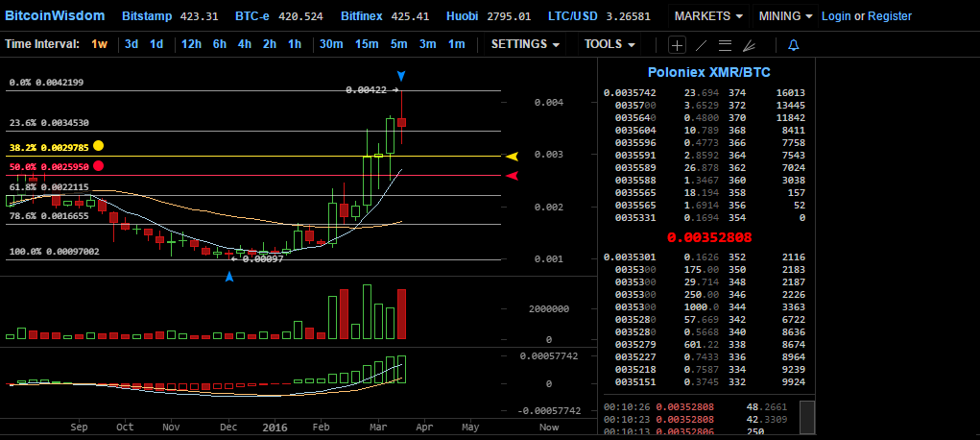
Task: Select the trend line drawing tool
Action: pyautogui.click(x=702, y=44)
